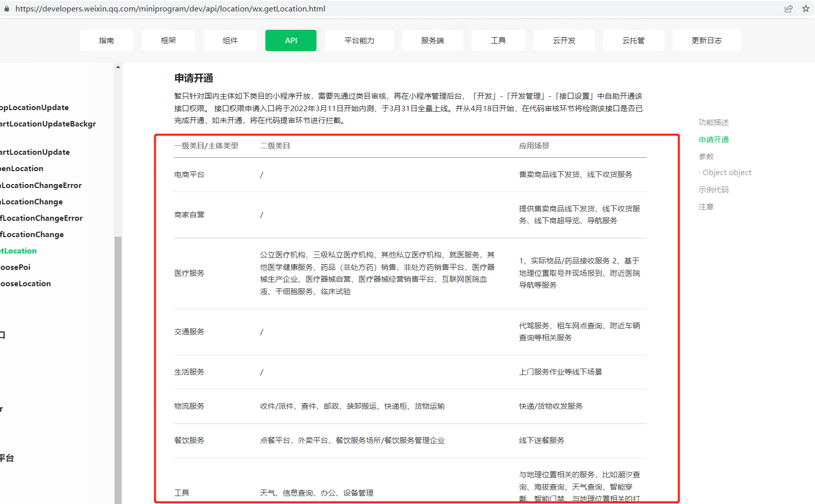Select the green API tab
The image size is (815, 504).
click(x=291, y=41)
